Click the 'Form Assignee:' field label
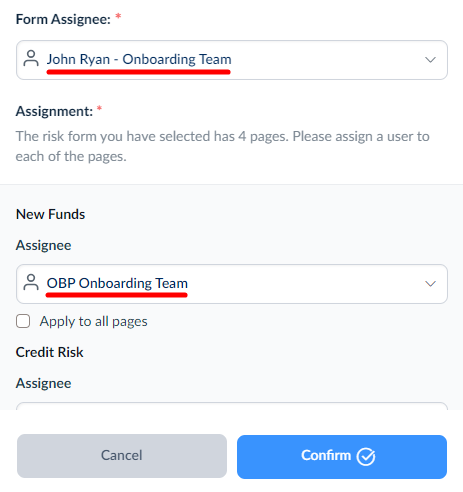463x492 pixels. click(63, 19)
